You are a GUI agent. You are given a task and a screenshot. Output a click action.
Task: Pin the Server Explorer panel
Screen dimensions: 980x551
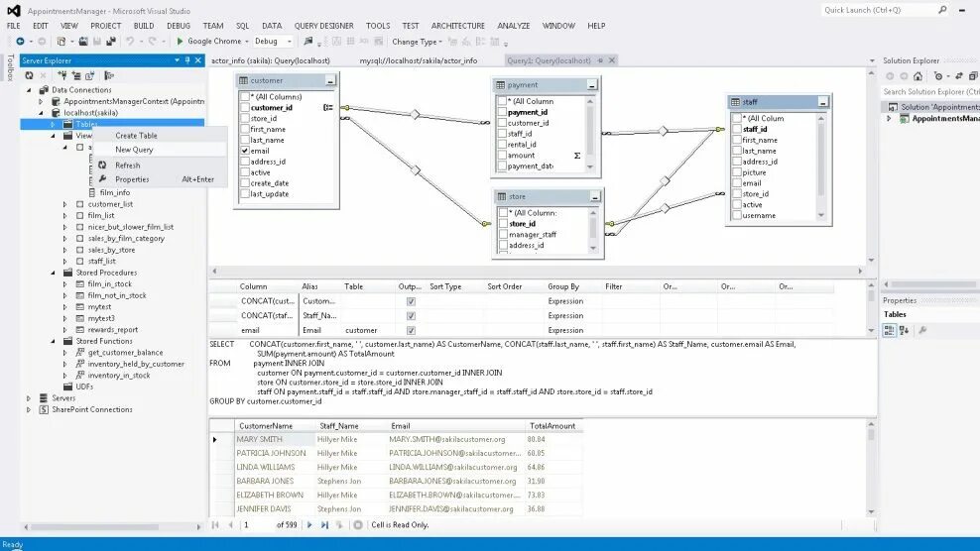187,60
